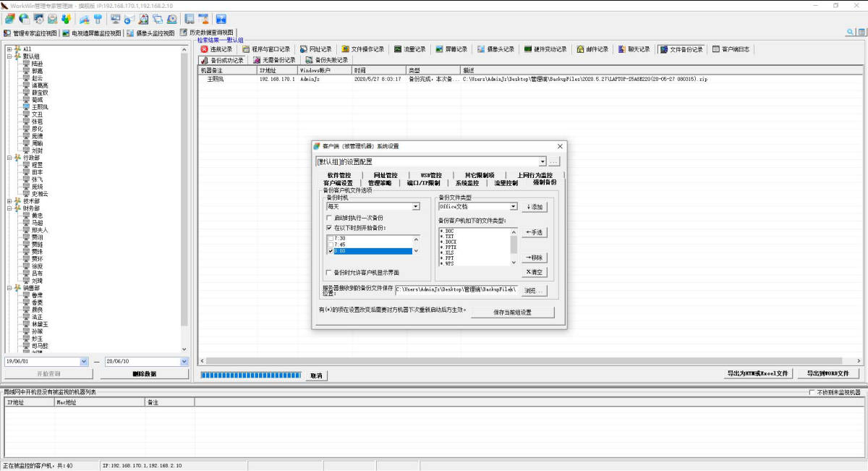
Task: Click the query progress bar
Action: point(250,375)
